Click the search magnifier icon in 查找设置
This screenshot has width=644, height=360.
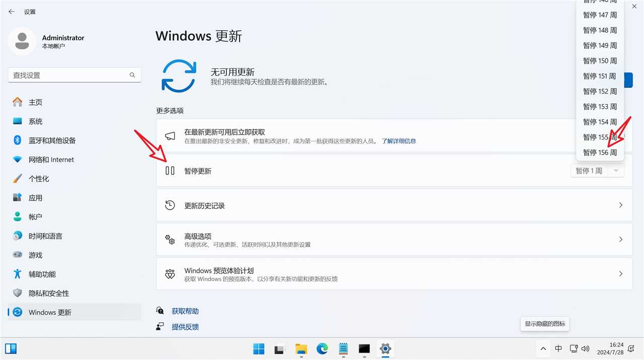click(x=132, y=75)
